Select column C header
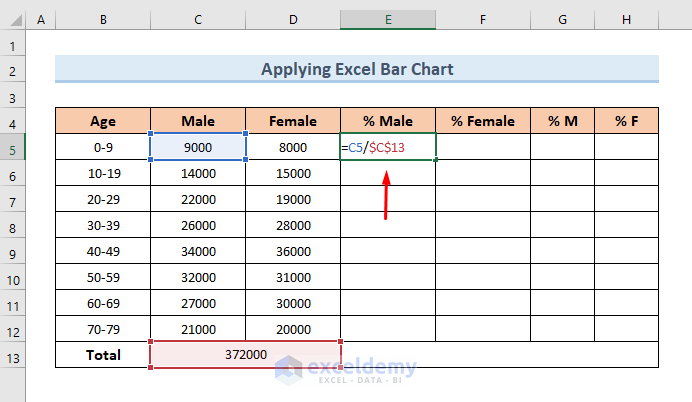The image size is (692, 402). pyautogui.click(x=198, y=20)
